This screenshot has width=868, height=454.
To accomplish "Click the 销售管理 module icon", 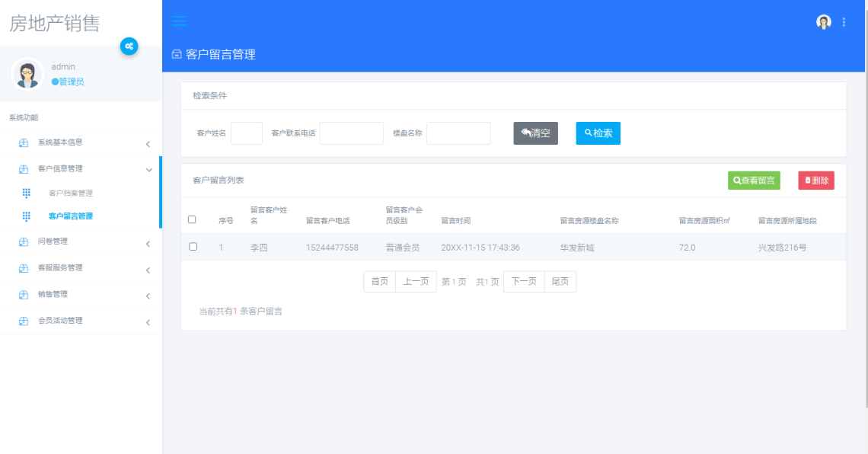I will click(23, 295).
